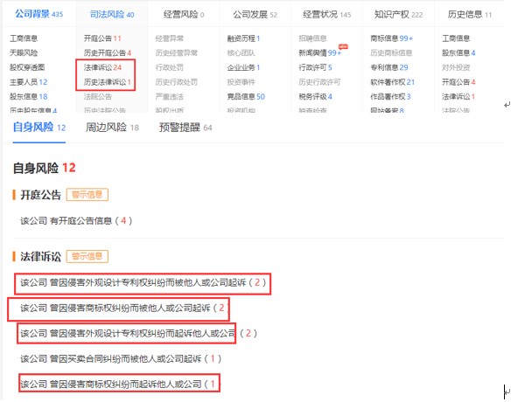Open 软件著作权 21 link

tap(393, 82)
